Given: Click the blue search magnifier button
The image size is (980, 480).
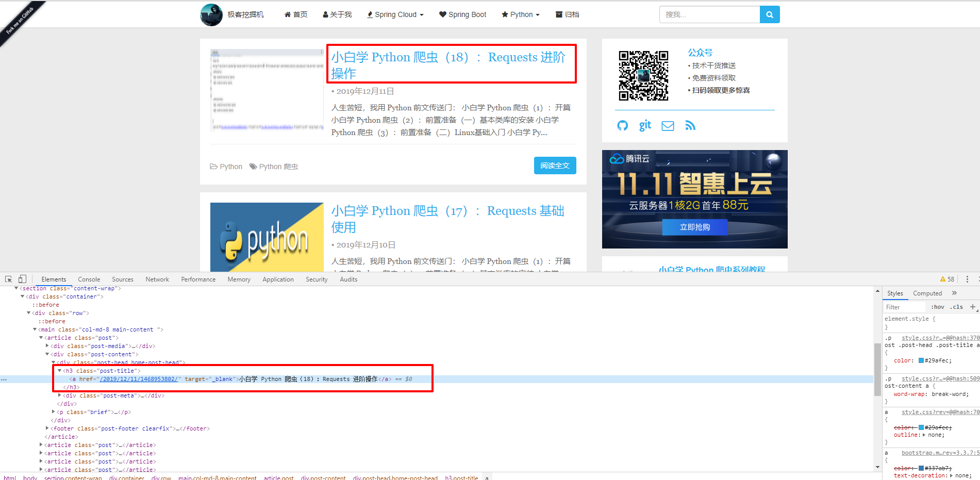Looking at the screenshot, I should 769,14.
